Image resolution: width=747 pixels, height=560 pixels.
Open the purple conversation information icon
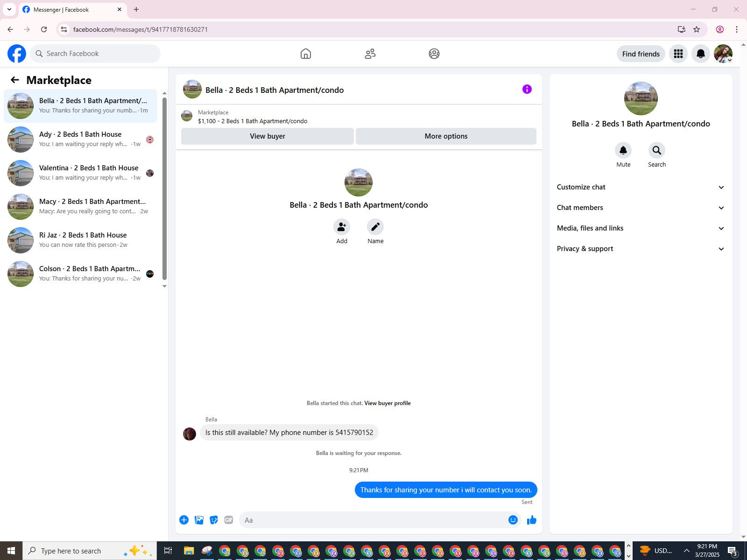[527, 89]
